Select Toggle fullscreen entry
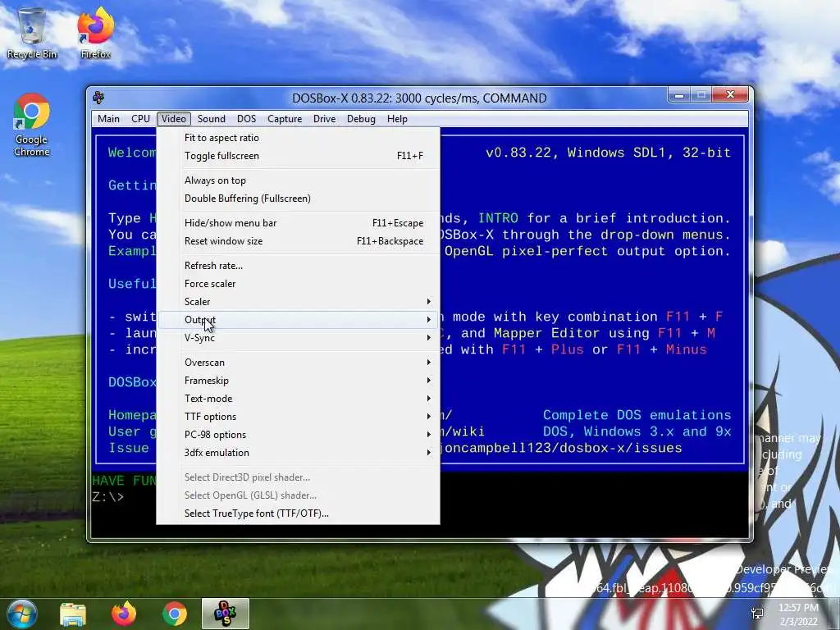 (298, 156)
